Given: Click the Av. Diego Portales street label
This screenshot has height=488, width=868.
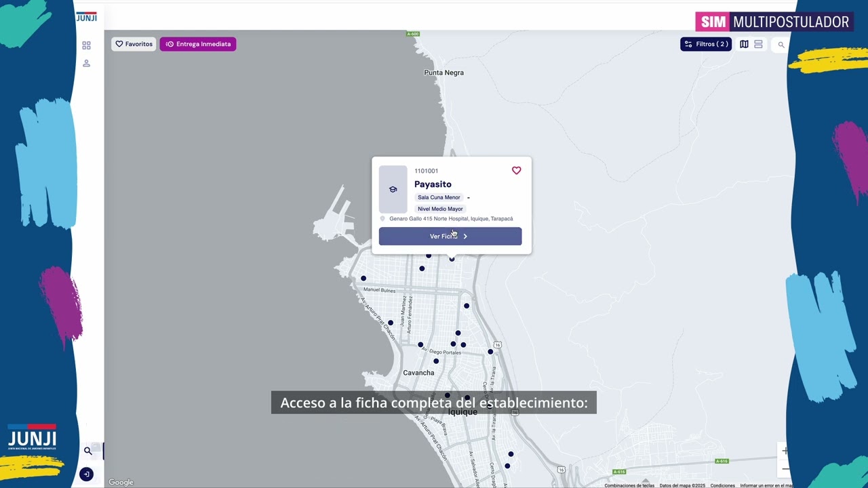Looking at the screenshot, I should (x=441, y=352).
